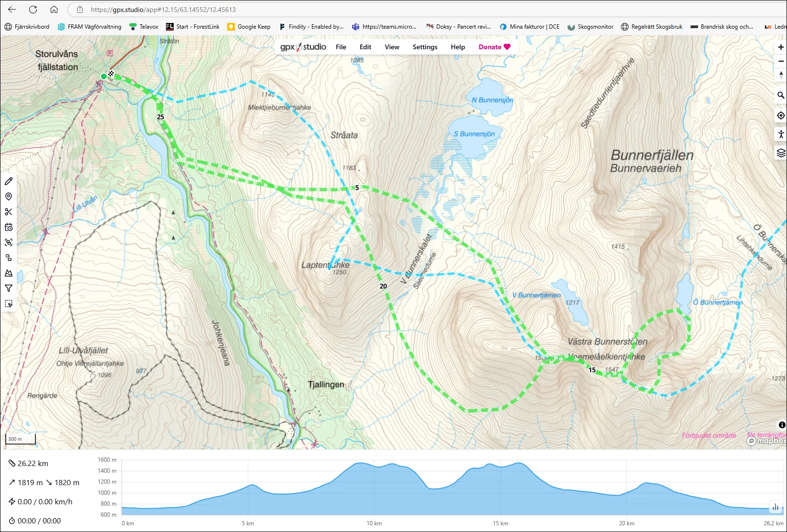Screen dimensions: 787x532
Task: Click the locate-me crosshair button
Action: (781, 116)
